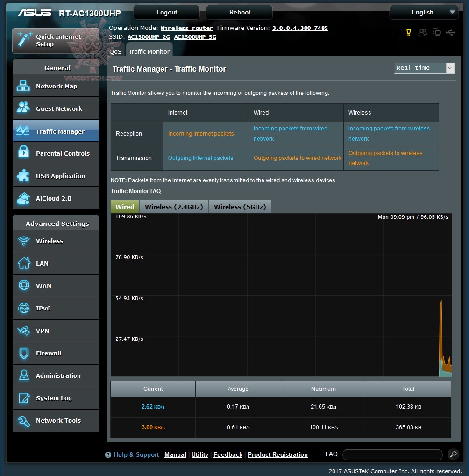Open the Real-time mode dropdown

[x=425, y=68]
